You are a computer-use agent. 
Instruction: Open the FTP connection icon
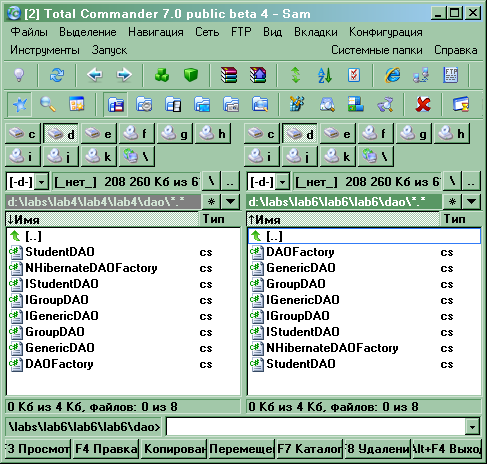[451, 75]
